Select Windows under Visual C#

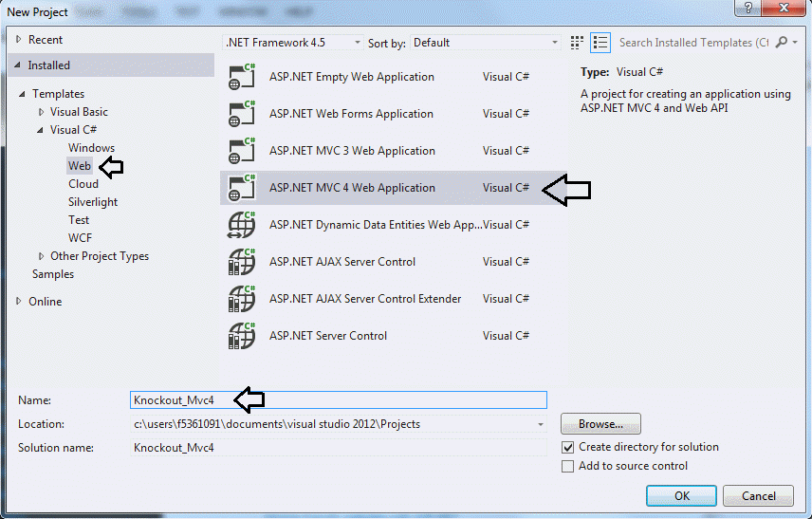[91, 148]
